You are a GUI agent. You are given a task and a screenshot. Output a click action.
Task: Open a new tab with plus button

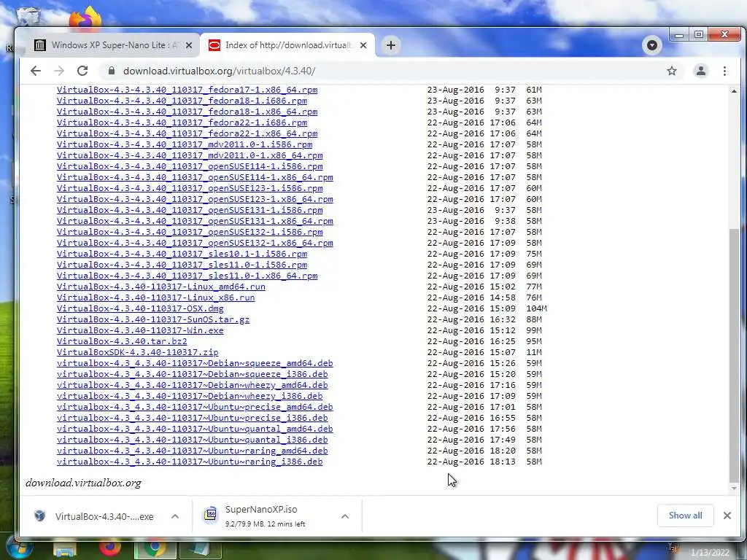(391, 45)
